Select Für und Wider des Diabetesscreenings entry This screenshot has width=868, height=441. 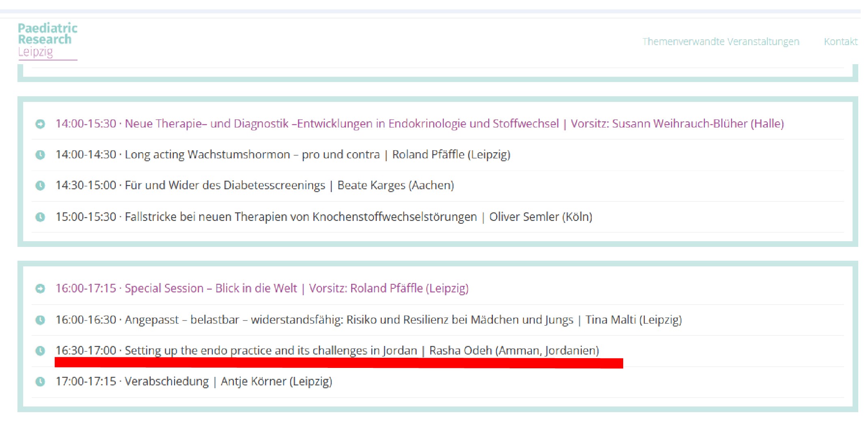[x=255, y=185]
